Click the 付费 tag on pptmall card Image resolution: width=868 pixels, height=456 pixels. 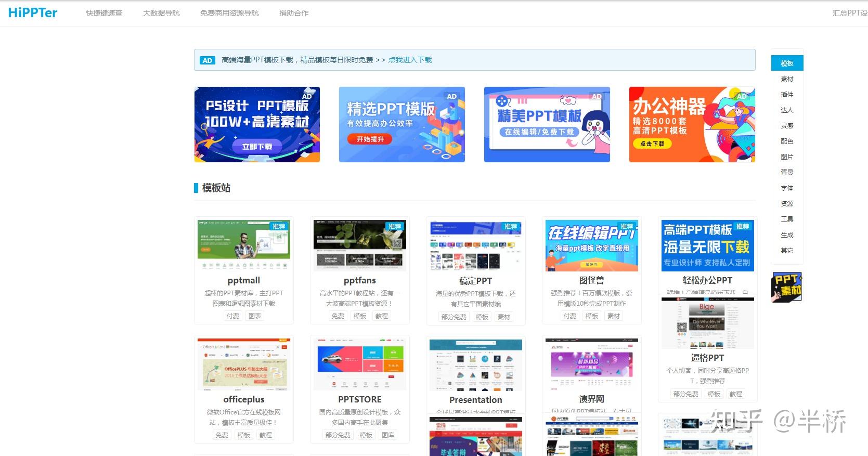click(233, 316)
